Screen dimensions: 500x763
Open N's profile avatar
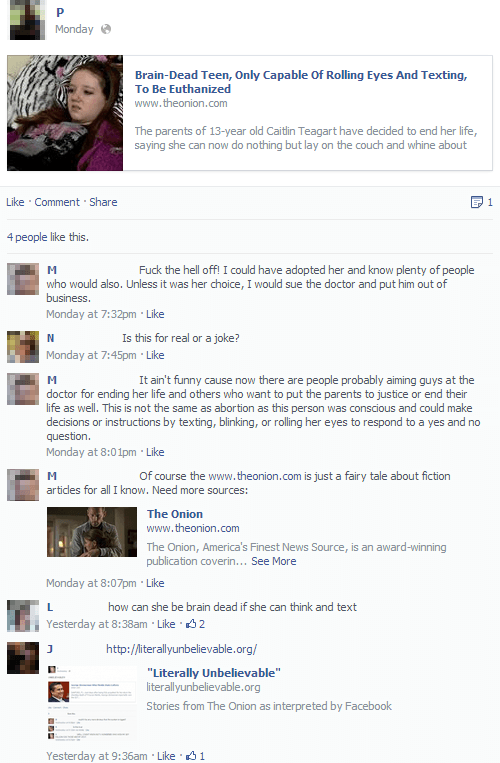[x=23, y=347]
